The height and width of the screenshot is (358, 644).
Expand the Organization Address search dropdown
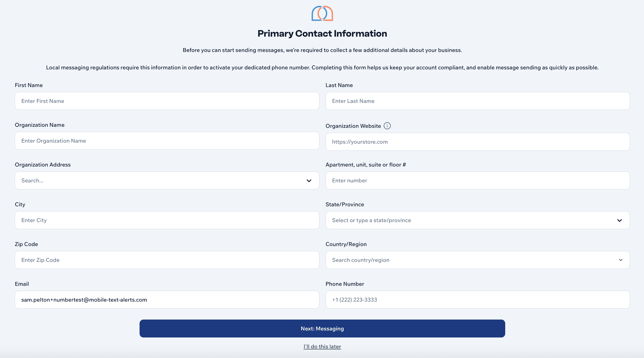(x=309, y=180)
